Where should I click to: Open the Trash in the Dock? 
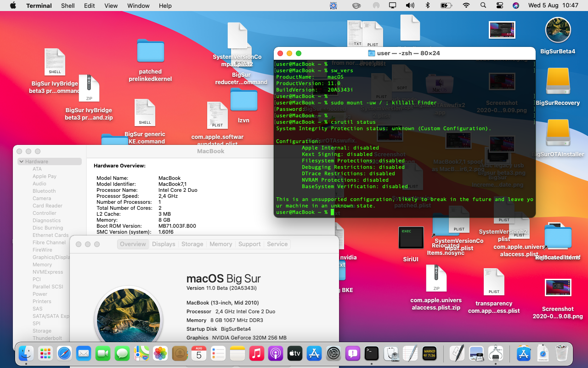tap(562, 353)
